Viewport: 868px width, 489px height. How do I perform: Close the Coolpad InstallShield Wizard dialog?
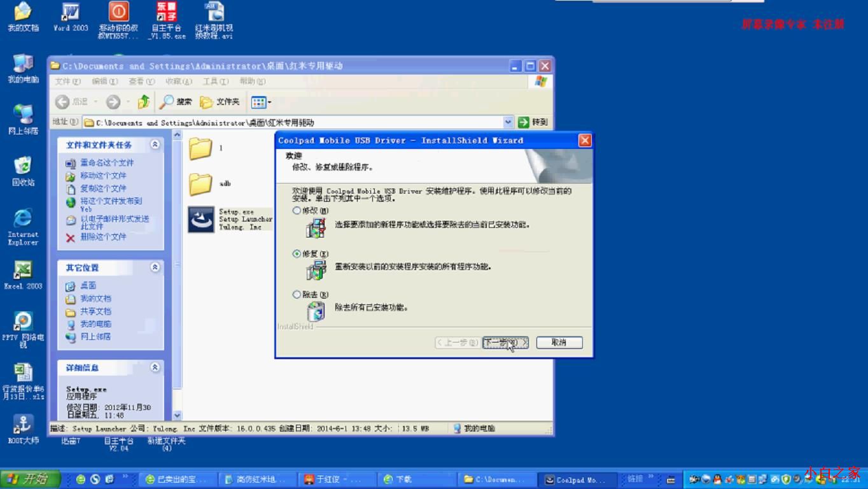point(585,141)
